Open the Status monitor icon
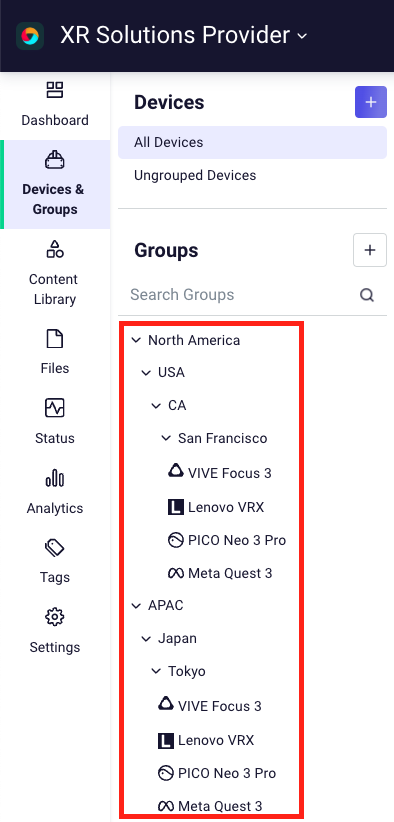The image size is (394, 822). (54, 408)
